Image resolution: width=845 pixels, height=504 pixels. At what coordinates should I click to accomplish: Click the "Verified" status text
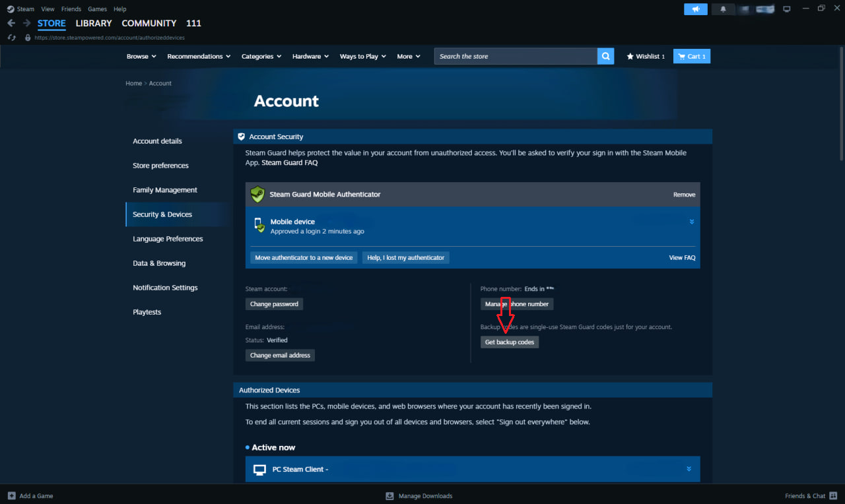coord(277,340)
